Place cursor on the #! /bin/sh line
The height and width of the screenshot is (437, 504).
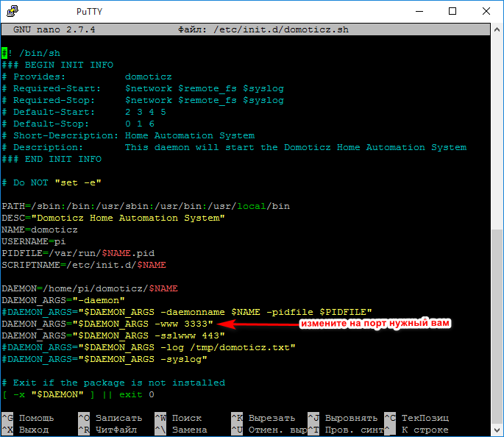click(x=31, y=53)
